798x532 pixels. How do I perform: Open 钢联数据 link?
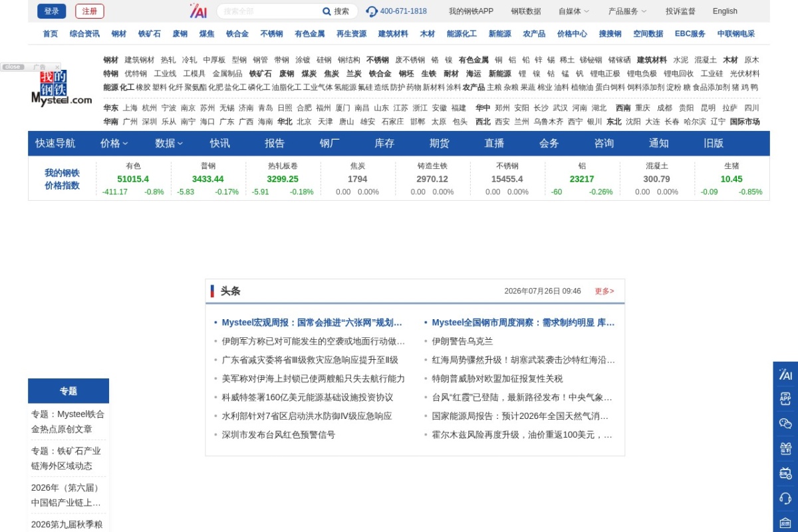(x=526, y=11)
